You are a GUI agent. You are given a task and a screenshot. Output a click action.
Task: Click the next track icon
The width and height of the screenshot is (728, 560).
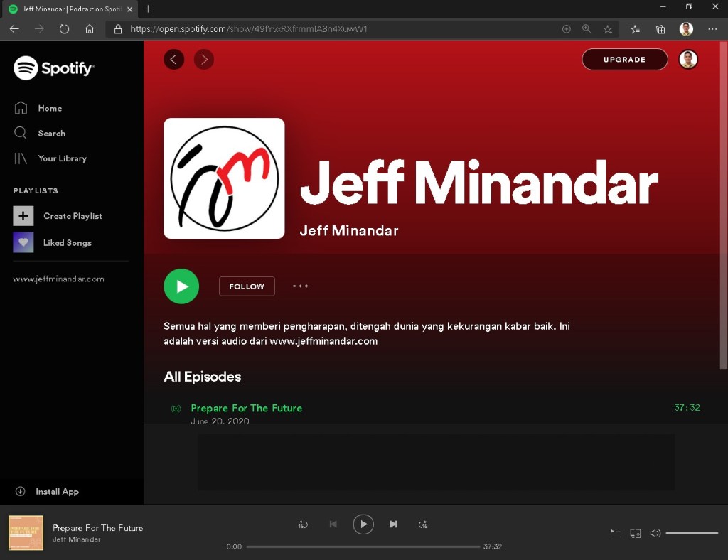pos(393,524)
